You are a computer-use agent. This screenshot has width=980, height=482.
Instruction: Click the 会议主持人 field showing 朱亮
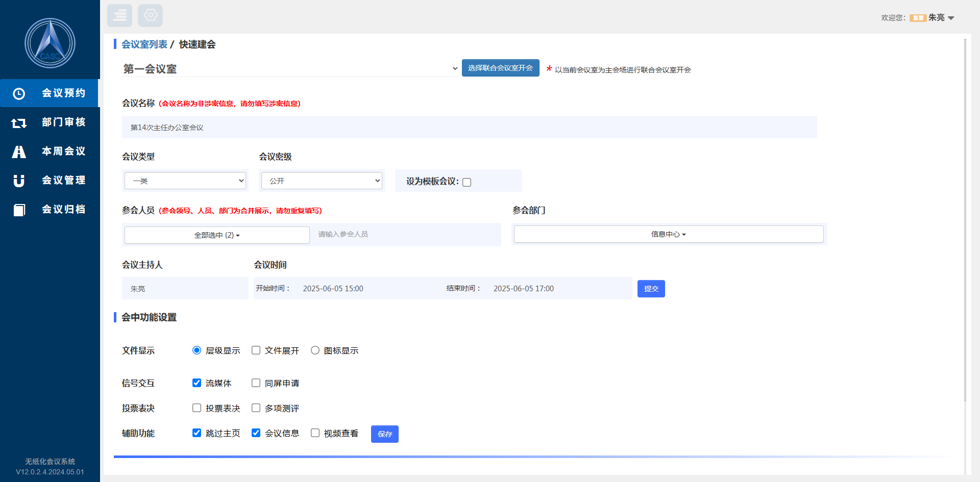[x=185, y=289]
